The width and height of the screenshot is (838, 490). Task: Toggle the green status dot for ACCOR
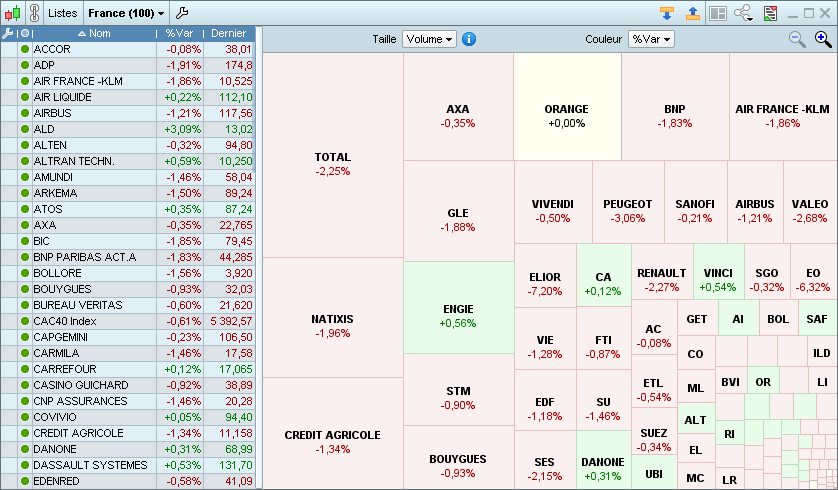click(25, 49)
